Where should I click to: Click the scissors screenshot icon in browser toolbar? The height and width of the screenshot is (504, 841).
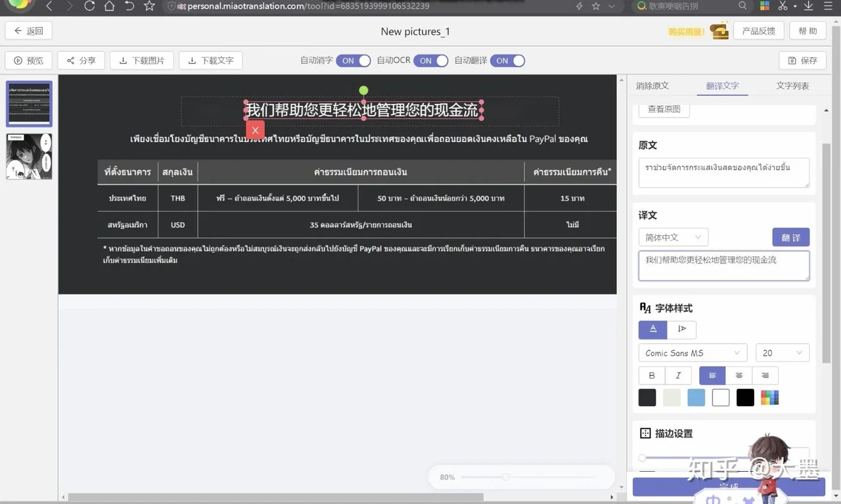pyautogui.click(x=783, y=6)
